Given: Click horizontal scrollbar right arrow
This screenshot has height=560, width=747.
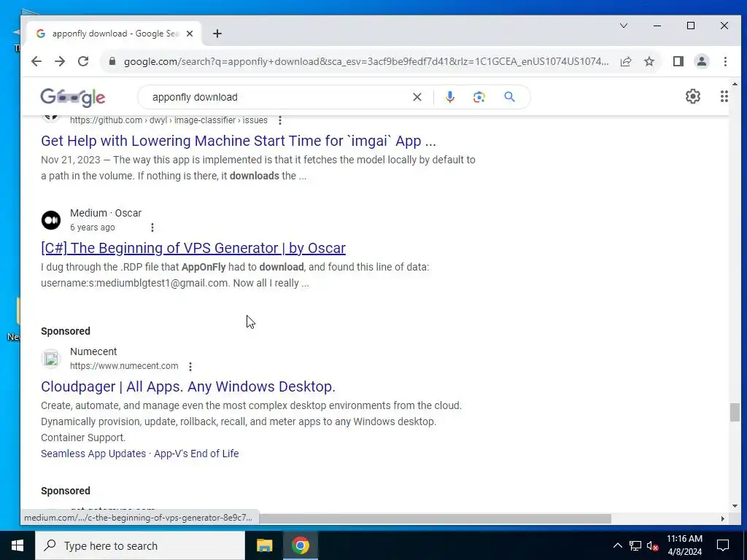Looking at the screenshot, I should [x=723, y=518].
